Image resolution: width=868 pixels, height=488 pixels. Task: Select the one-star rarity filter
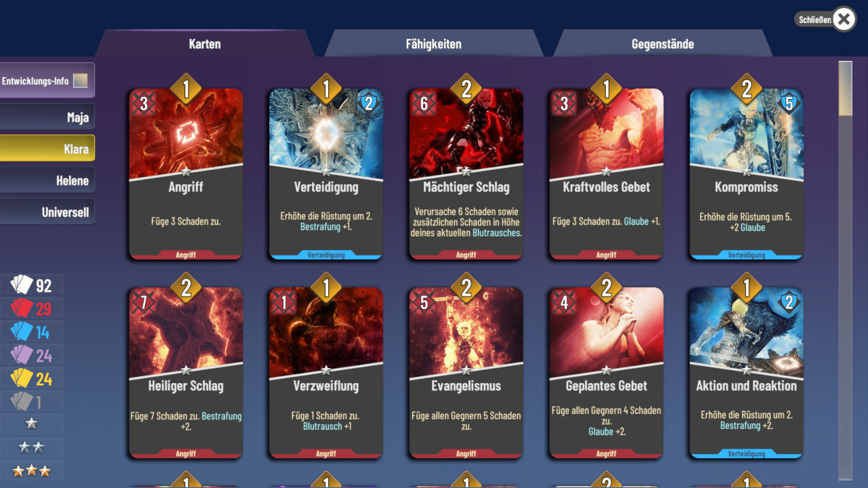32,424
